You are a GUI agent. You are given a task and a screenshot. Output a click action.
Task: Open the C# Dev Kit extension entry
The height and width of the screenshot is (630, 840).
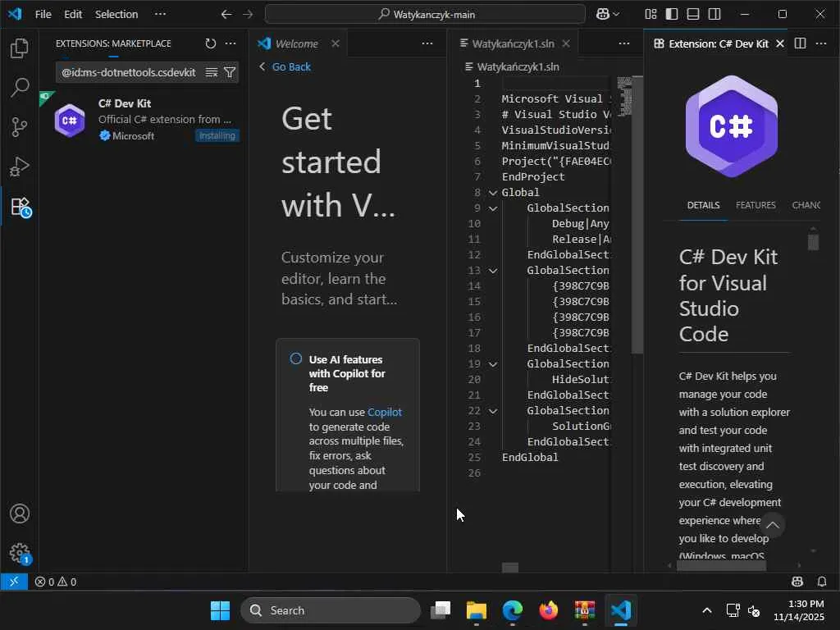145,120
